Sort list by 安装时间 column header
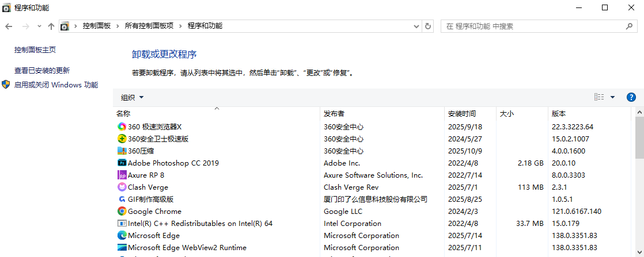644x257 pixels. [x=462, y=113]
